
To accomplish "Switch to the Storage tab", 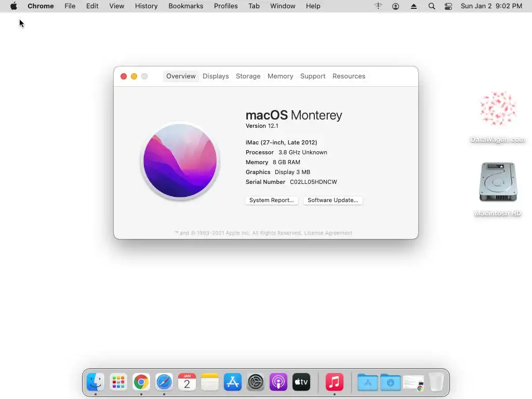I will (248, 76).
